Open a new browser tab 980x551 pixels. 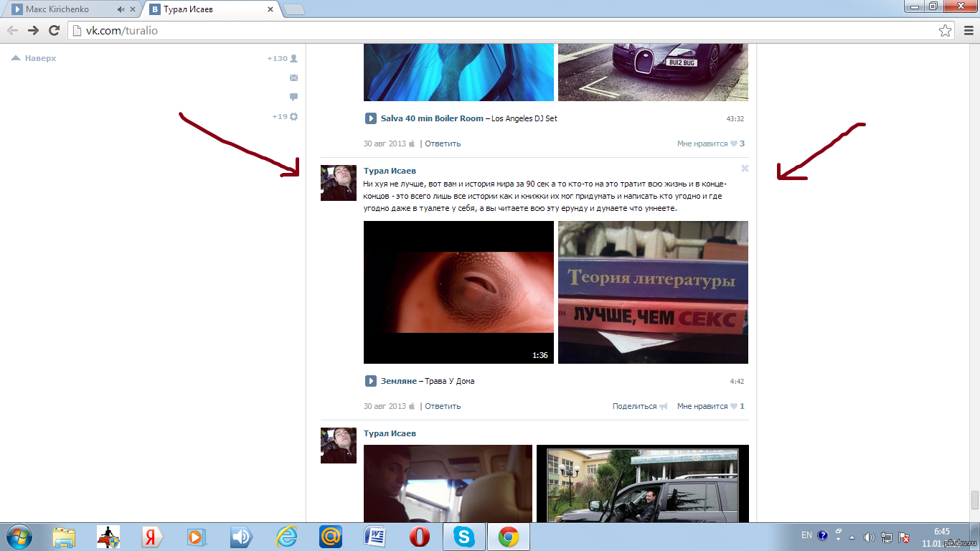294,10
